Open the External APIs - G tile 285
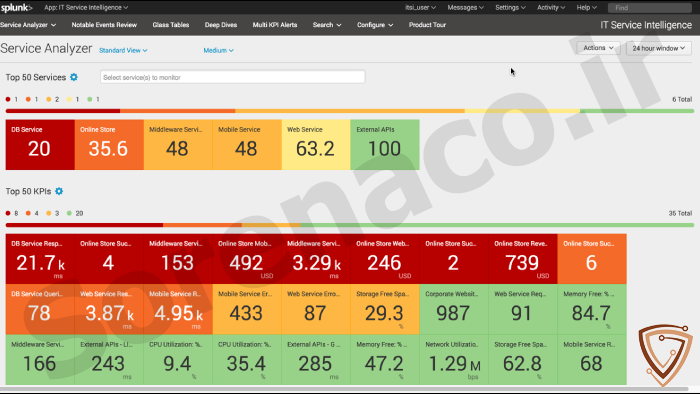 pyautogui.click(x=316, y=360)
